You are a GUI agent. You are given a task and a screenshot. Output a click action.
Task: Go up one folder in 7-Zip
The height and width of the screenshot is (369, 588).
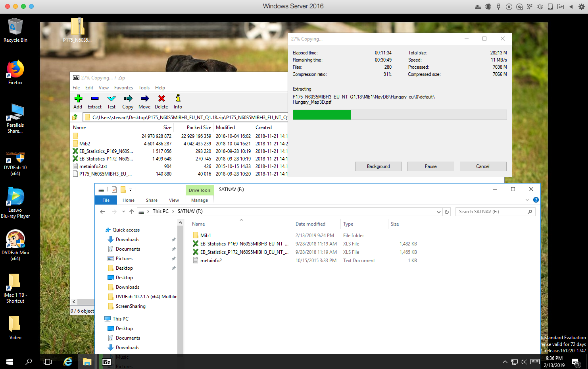75,117
